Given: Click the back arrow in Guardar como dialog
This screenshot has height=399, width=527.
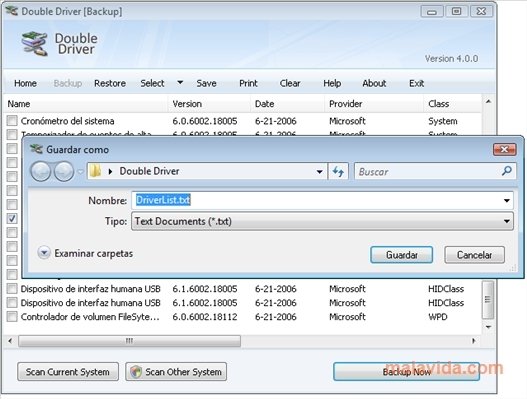Looking at the screenshot, I should pos(40,171).
